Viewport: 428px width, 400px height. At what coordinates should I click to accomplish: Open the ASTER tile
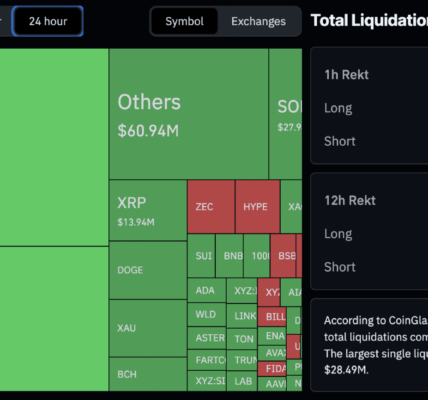[207, 338]
